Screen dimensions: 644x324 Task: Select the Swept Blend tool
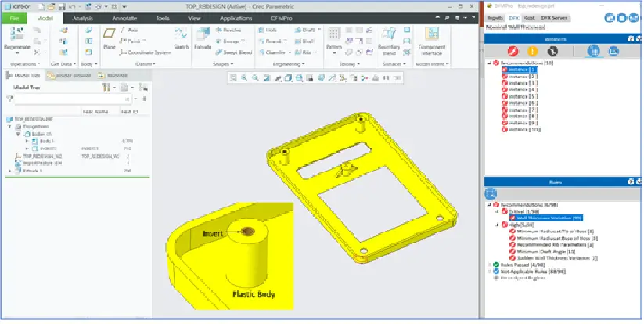point(234,52)
